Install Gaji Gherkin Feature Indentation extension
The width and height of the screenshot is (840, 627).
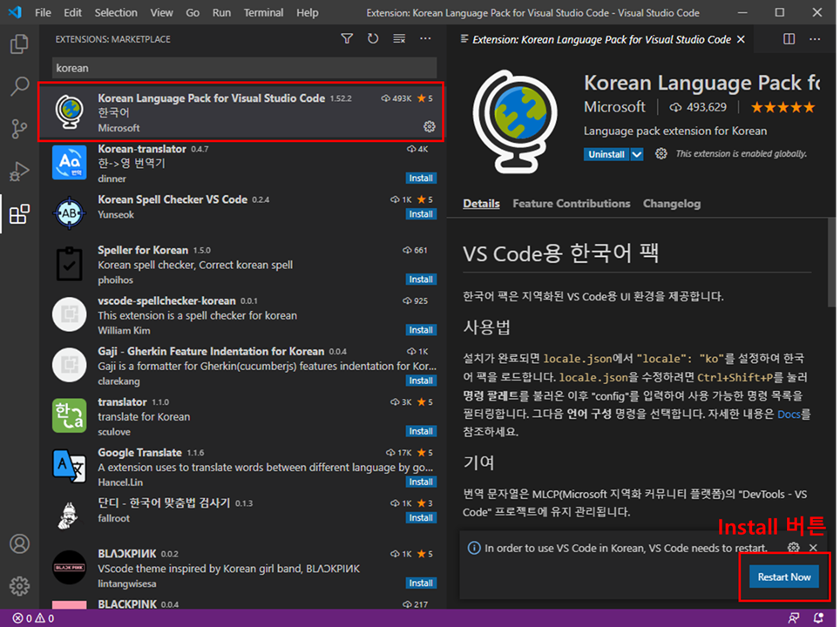[421, 381]
